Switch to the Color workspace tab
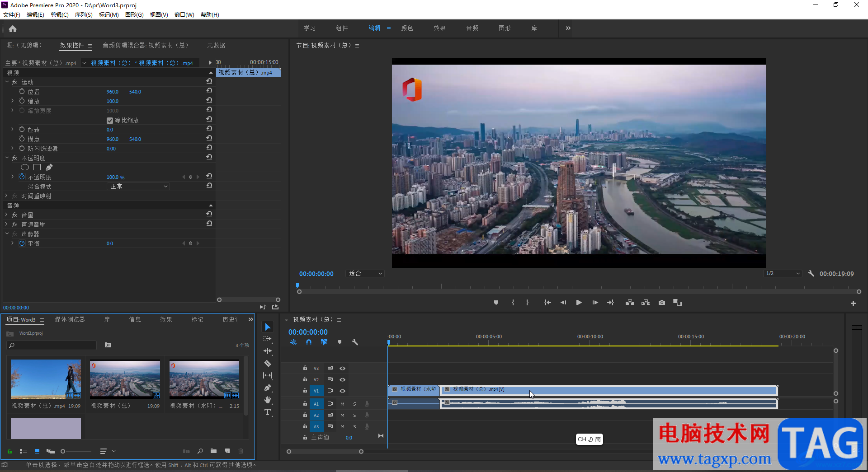Image resolution: width=868 pixels, height=472 pixels. click(407, 28)
